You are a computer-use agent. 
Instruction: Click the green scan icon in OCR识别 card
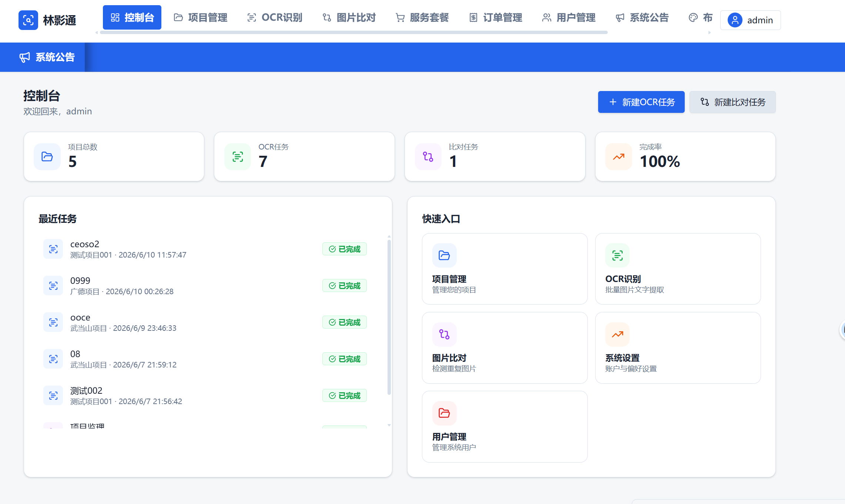click(617, 255)
